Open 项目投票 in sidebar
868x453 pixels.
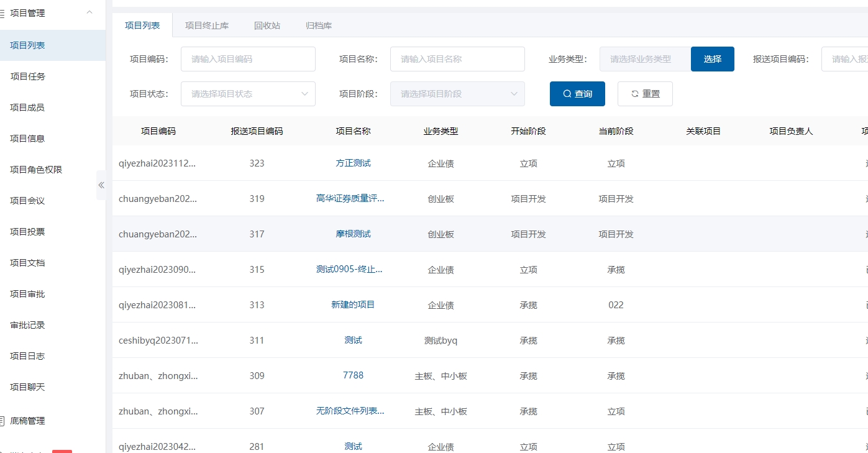pos(53,232)
